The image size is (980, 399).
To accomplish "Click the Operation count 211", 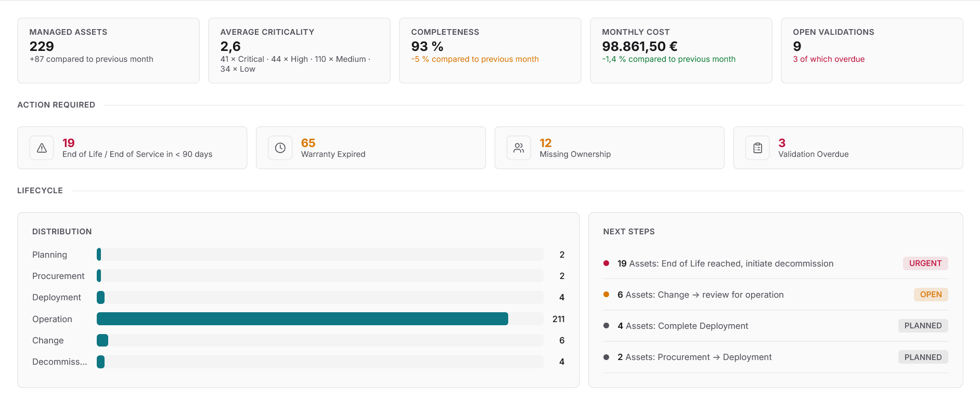I will [x=559, y=319].
